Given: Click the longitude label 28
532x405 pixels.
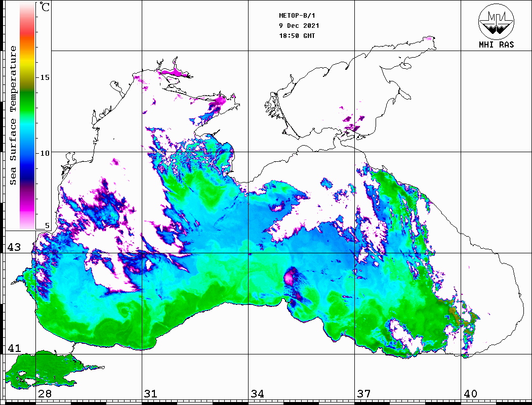Looking at the screenshot, I should pyautogui.click(x=45, y=393).
